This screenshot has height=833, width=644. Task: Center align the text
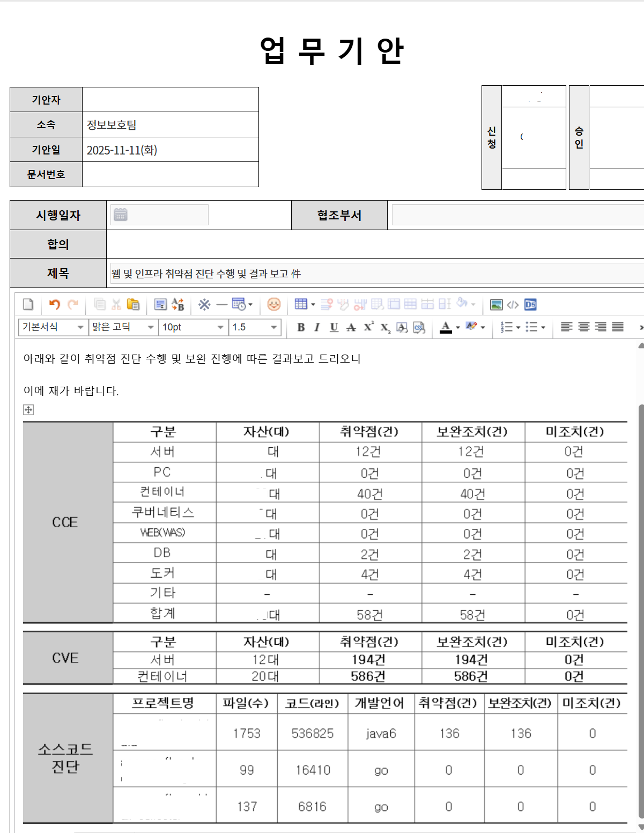584,327
